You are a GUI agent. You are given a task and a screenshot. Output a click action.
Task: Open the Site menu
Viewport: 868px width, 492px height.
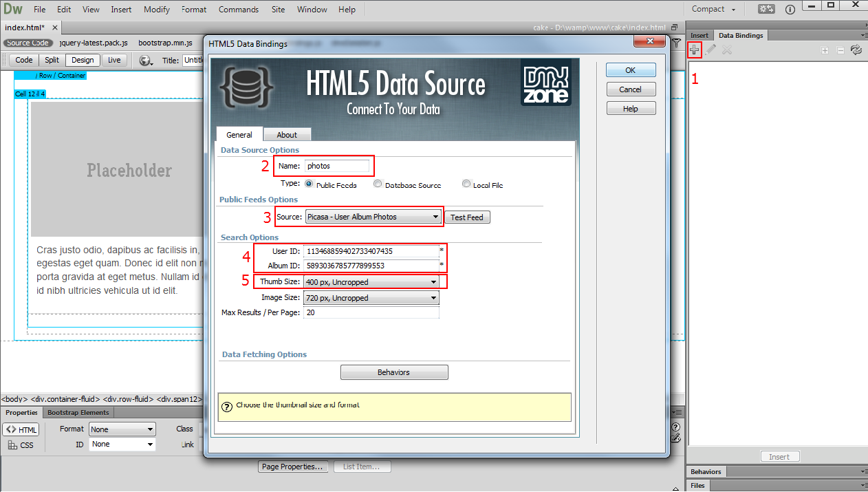[278, 10]
